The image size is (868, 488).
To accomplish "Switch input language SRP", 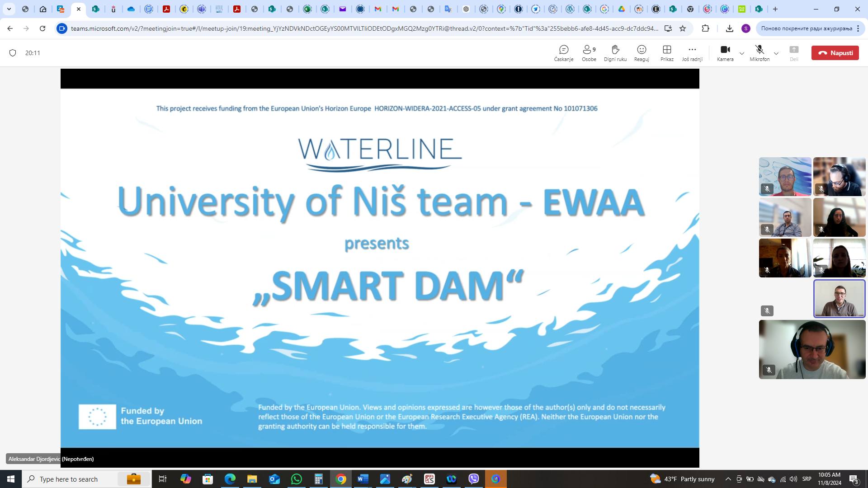I will (x=807, y=479).
